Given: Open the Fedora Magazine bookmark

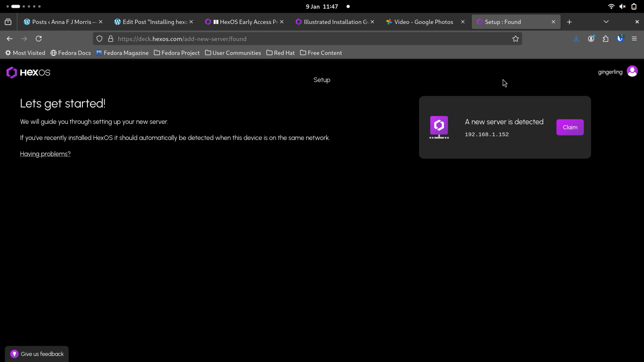Looking at the screenshot, I should coord(122,53).
